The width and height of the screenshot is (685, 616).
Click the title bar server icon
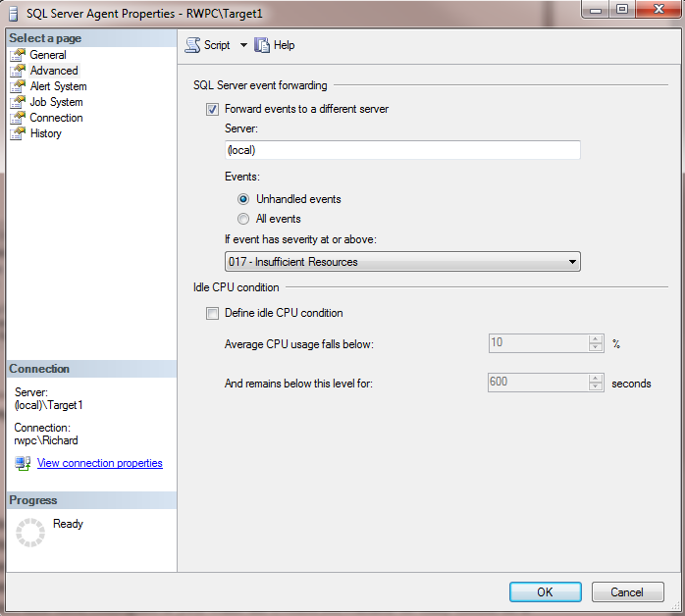point(14,14)
